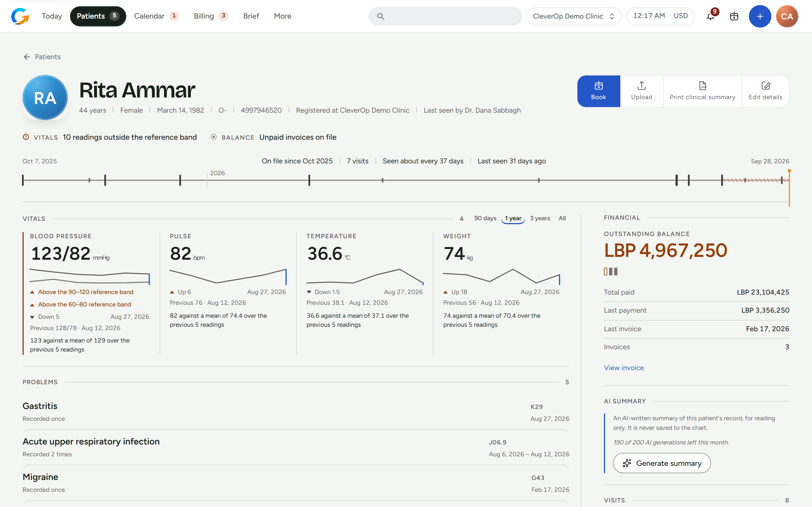The image size is (812, 507).
Task: Select the 90 days vitals range
Action: (x=485, y=218)
